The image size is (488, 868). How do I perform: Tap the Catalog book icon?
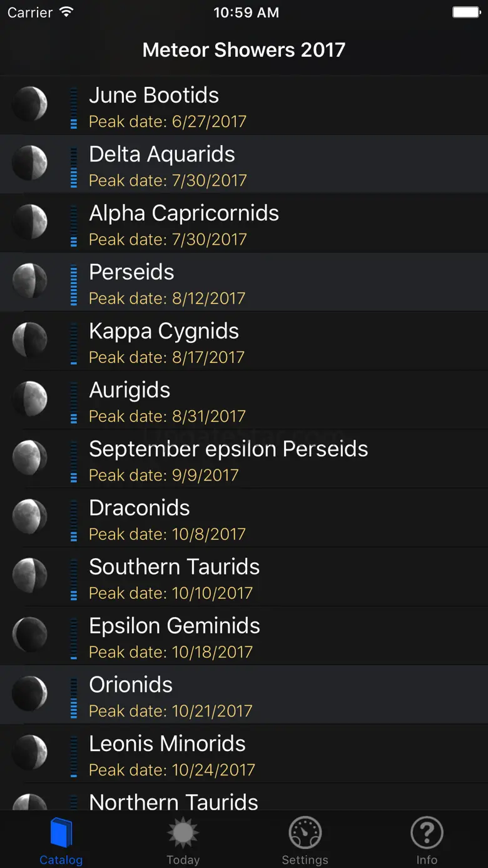pos(61,834)
